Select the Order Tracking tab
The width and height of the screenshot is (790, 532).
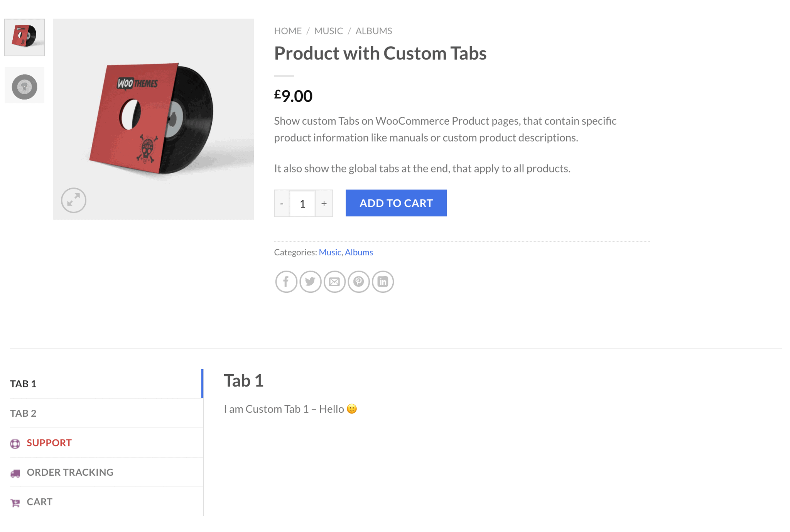point(70,472)
